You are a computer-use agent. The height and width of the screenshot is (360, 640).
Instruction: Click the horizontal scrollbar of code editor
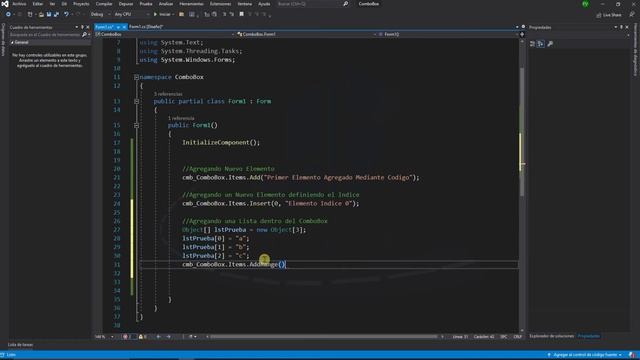(324, 337)
